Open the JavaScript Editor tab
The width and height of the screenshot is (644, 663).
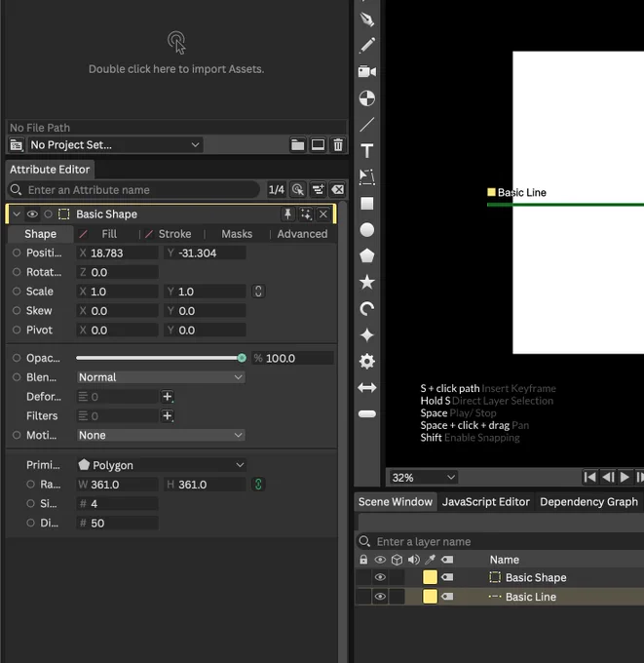pos(485,502)
